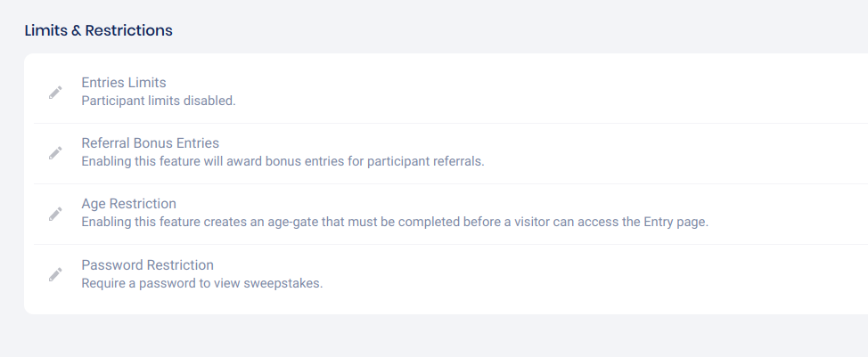This screenshot has width=868, height=357.
Task: Click the Limits & Restrictions section heading
Action: (98, 30)
